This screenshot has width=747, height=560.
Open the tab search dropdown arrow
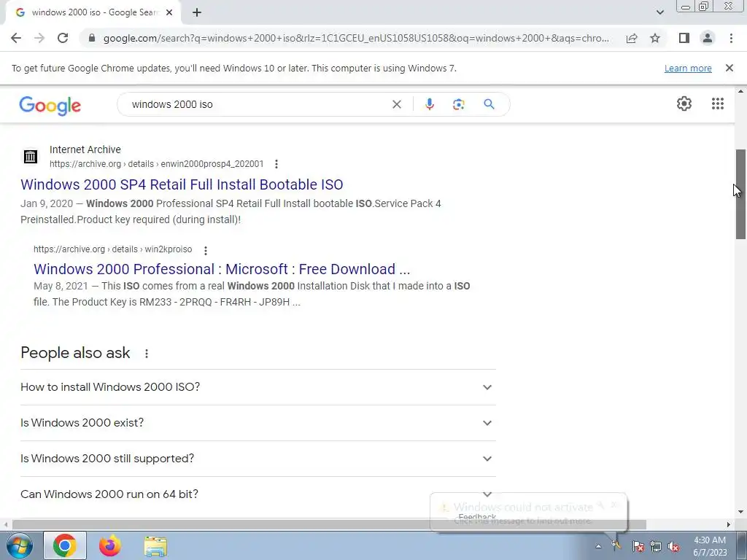(x=659, y=12)
